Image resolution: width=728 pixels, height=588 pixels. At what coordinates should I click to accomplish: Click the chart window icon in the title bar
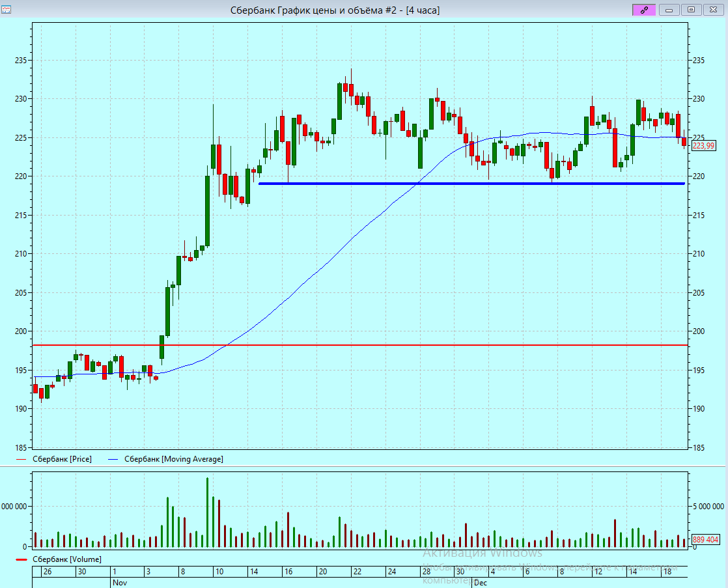click(6, 9)
